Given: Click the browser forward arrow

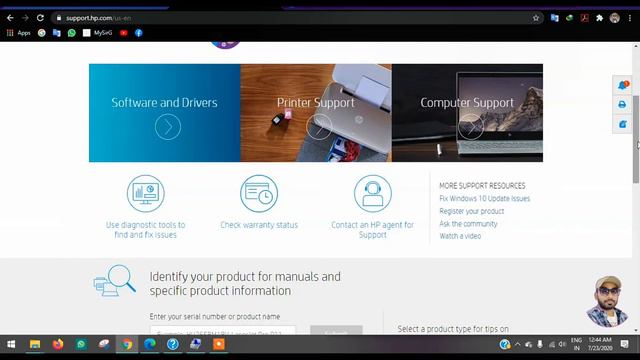Looking at the screenshot, I should click(25, 18).
